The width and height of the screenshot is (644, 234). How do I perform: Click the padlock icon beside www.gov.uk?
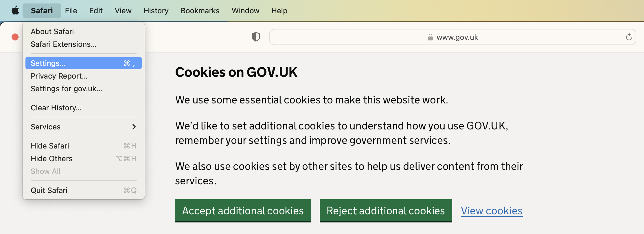pos(430,37)
